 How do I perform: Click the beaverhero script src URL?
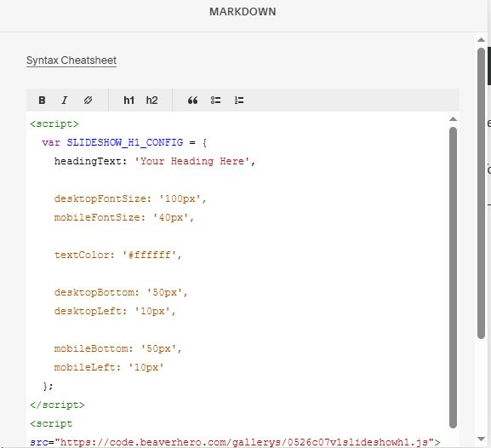pyautogui.click(x=244, y=442)
